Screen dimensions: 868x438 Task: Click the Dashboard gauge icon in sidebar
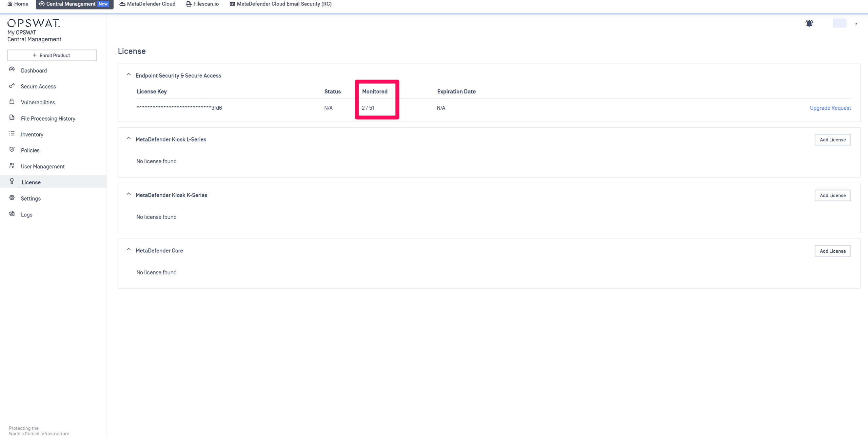(12, 69)
